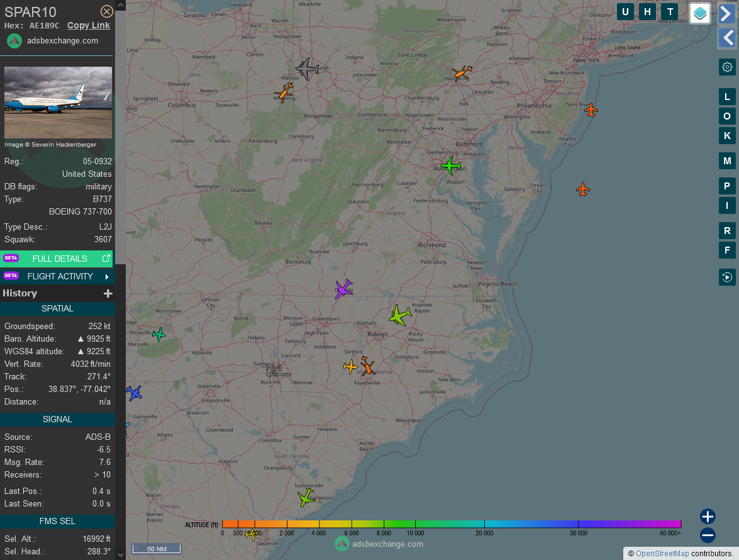Collapse sidebar using left chevron button

click(x=727, y=38)
